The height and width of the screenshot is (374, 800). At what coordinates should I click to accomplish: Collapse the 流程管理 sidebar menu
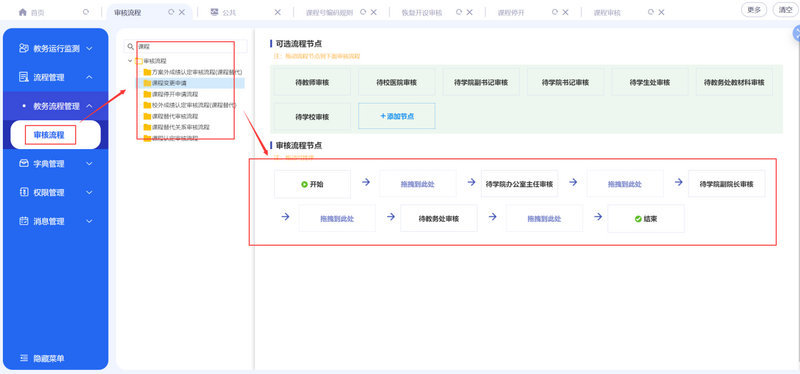tap(89, 77)
